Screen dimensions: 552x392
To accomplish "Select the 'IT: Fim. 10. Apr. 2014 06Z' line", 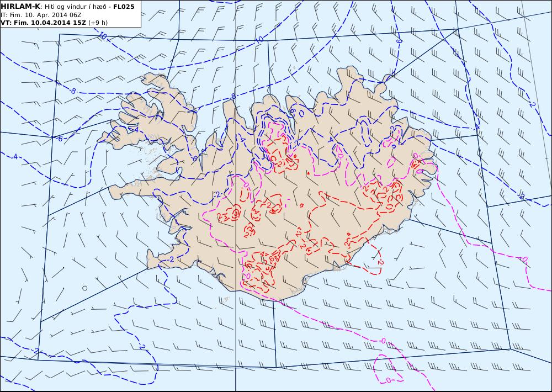I will (x=41, y=15).
